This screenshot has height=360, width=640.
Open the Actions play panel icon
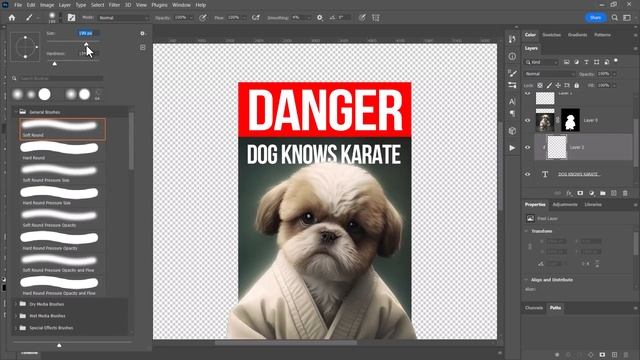point(512,148)
